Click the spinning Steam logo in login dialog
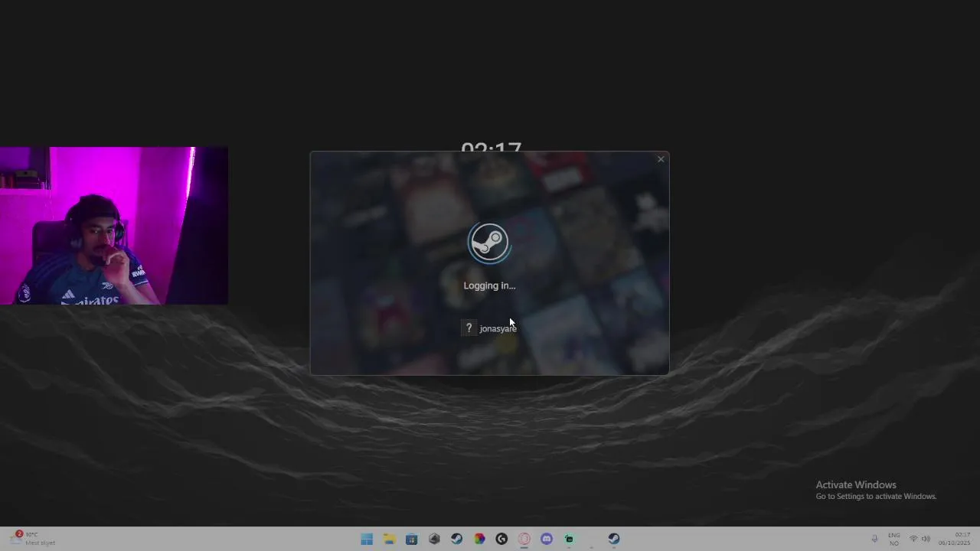 488,243
